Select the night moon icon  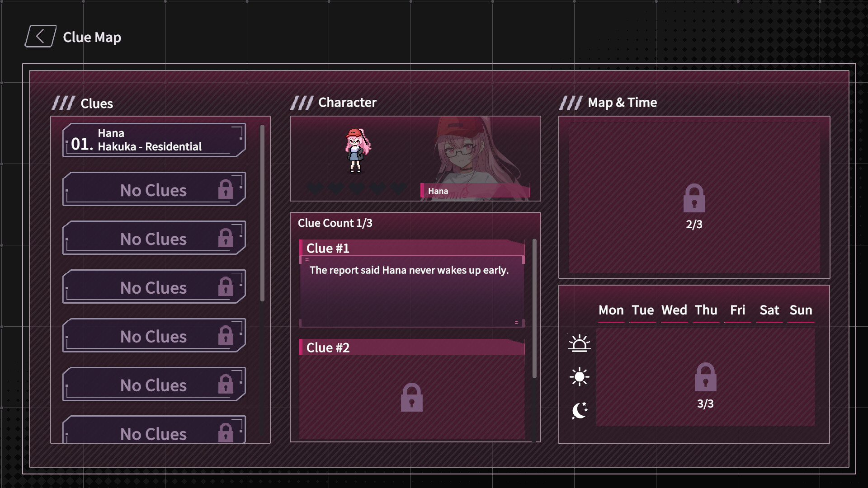click(x=580, y=409)
